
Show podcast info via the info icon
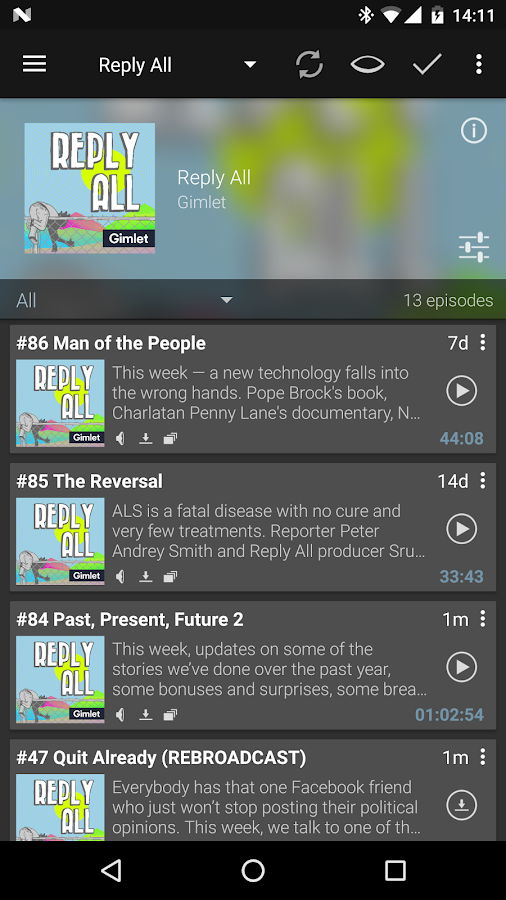(473, 131)
